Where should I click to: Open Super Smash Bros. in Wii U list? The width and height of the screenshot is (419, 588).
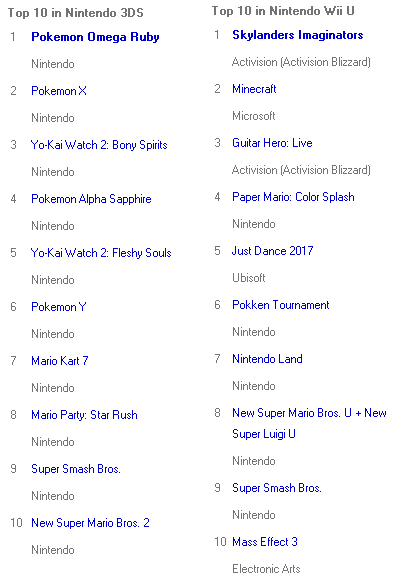tap(277, 488)
